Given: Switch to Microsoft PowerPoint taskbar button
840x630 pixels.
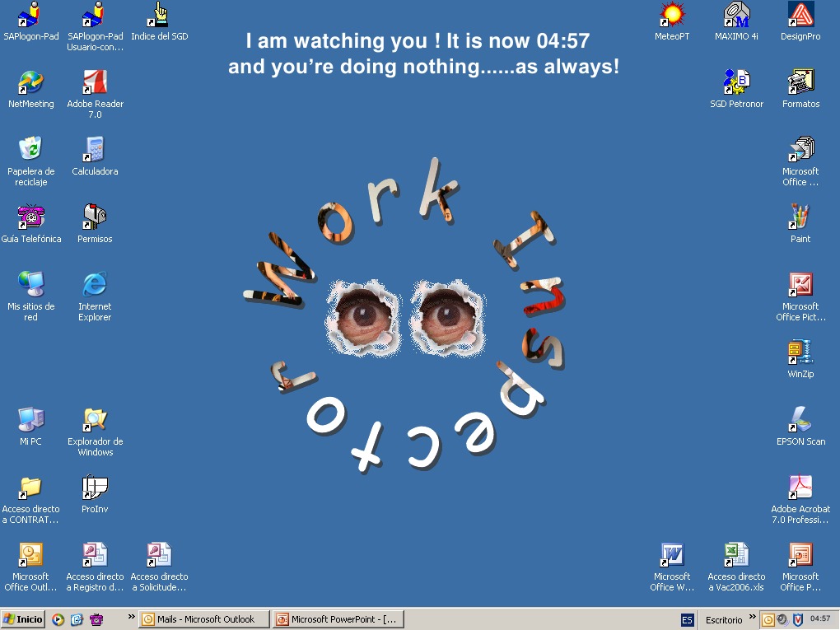Looking at the screenshot, I should [x=338, y=619].
